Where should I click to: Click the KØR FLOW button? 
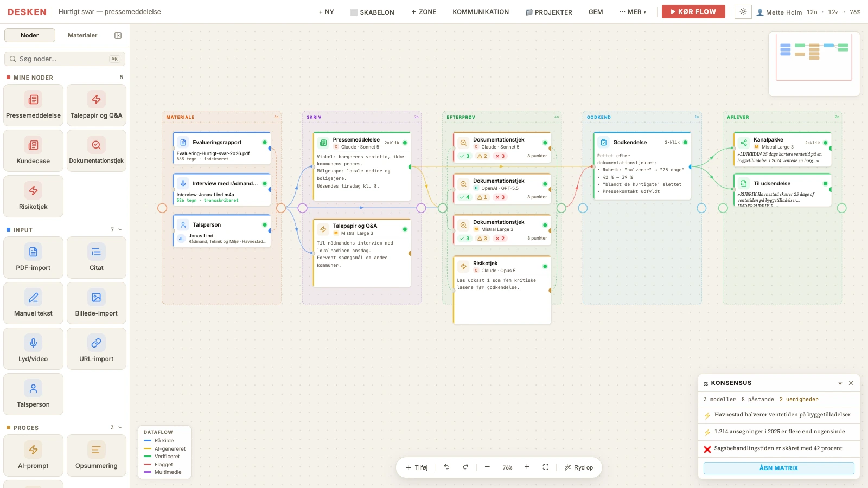click(693, 12)
